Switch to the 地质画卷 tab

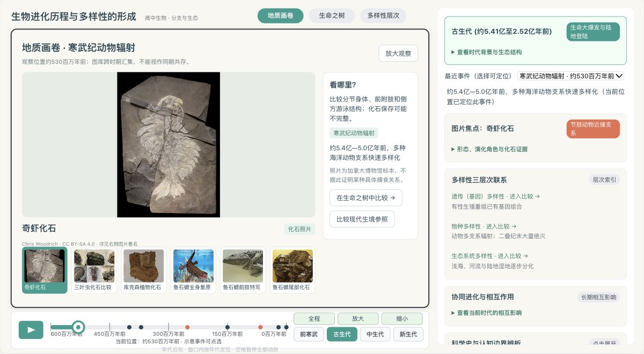coord(280,16)
